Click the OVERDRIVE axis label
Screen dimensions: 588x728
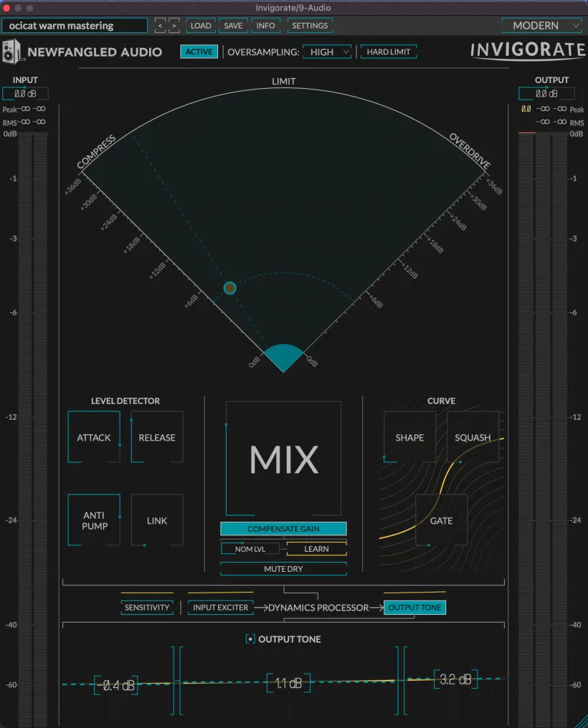pos(470,150)
